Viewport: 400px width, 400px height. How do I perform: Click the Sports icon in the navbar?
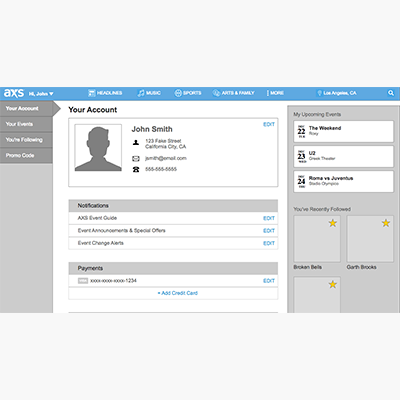[178, 93]
